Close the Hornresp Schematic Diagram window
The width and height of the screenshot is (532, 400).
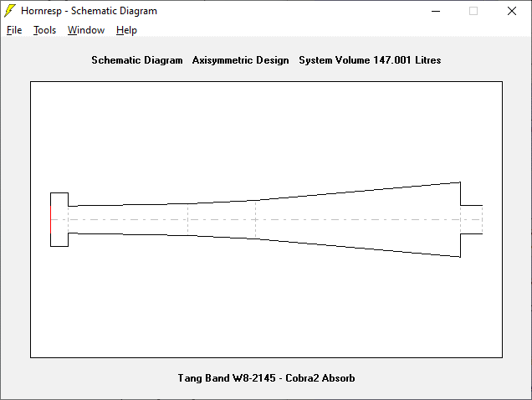click(x=512, y=11)
